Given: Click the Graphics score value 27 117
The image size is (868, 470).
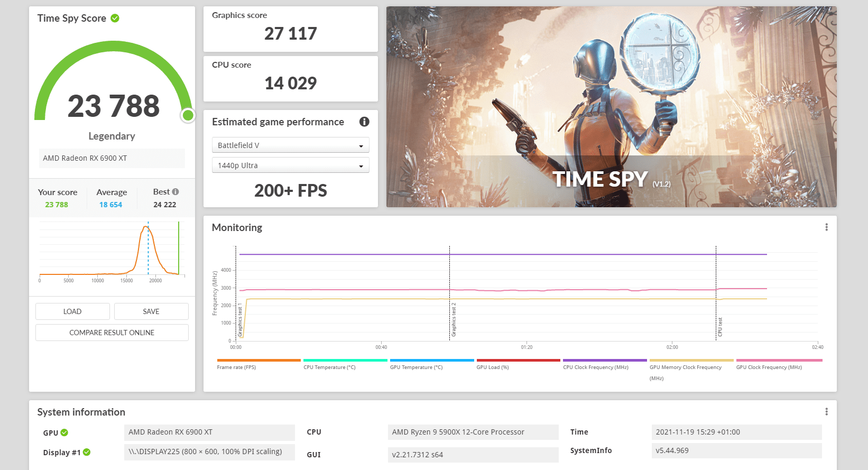Looking at the screenshot, I should [x=291, y=34].
